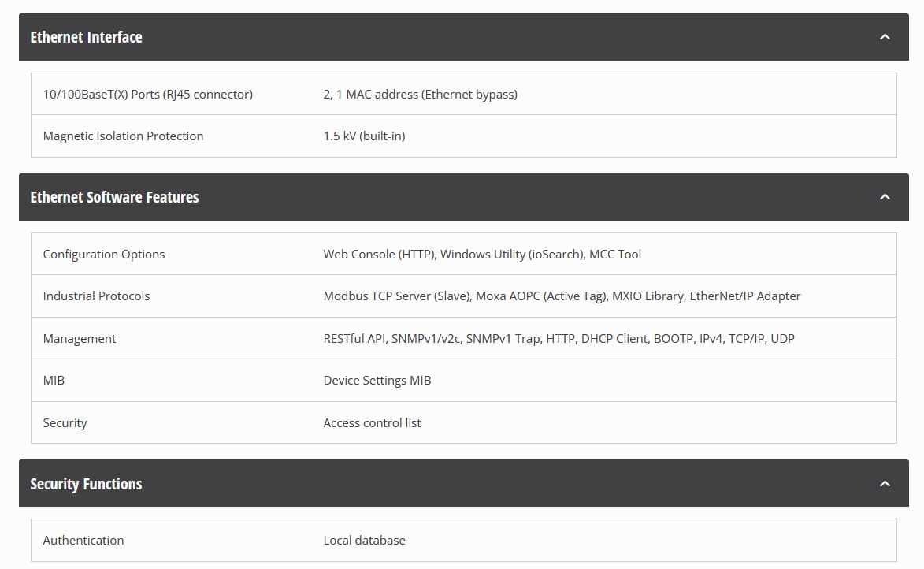Click the Authentication row label

(x=83, y=541)
